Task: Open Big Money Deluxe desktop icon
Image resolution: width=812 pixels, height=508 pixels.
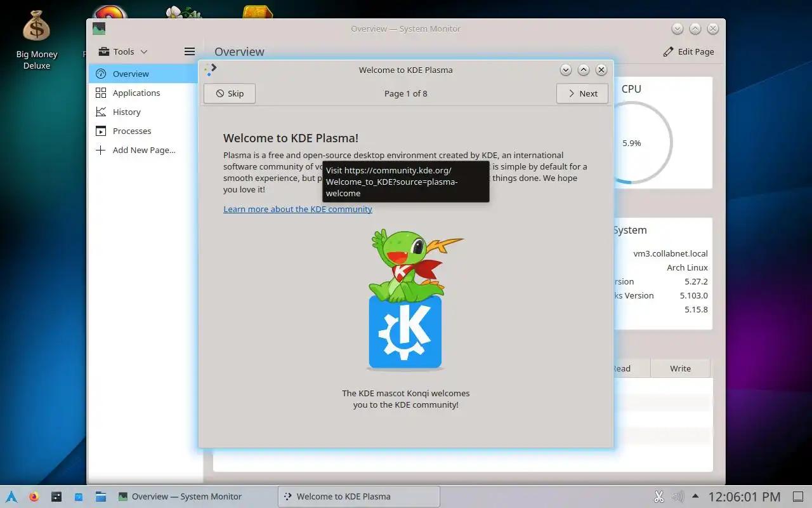Action: point(36,39)
